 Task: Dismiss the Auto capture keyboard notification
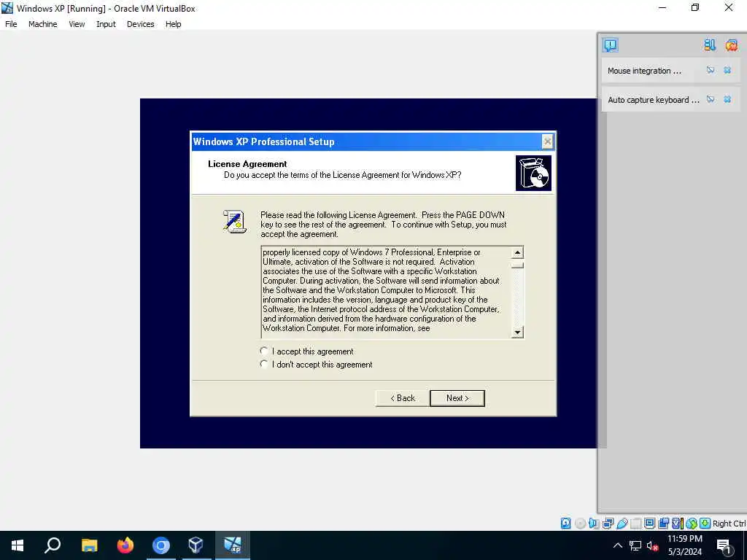[x=727, y=99]
